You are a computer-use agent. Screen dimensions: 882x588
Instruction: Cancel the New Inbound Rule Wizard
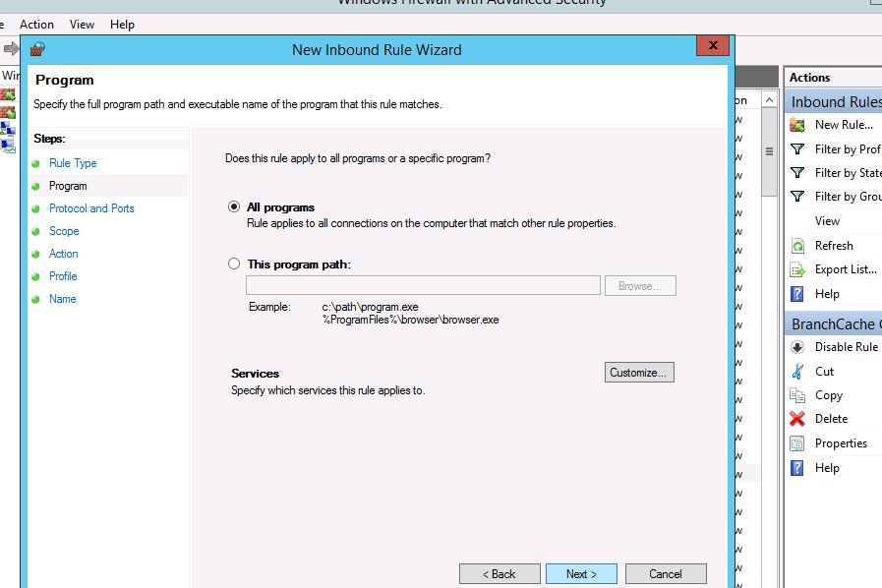[x=665, y=574]
